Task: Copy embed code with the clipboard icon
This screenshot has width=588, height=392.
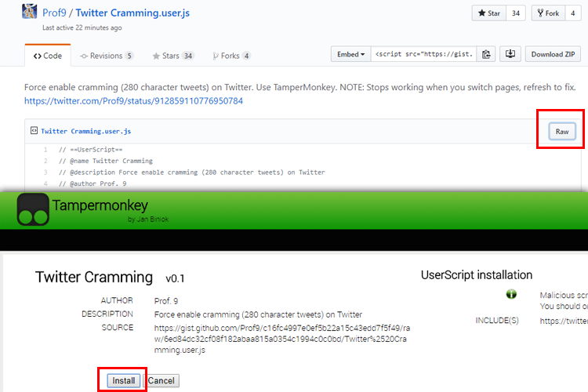Action: [486, 54]
